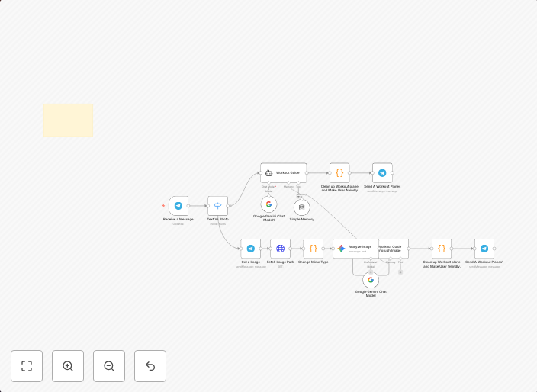
Task: Open the upper Clean up Workout plane node
Action: 339,173
